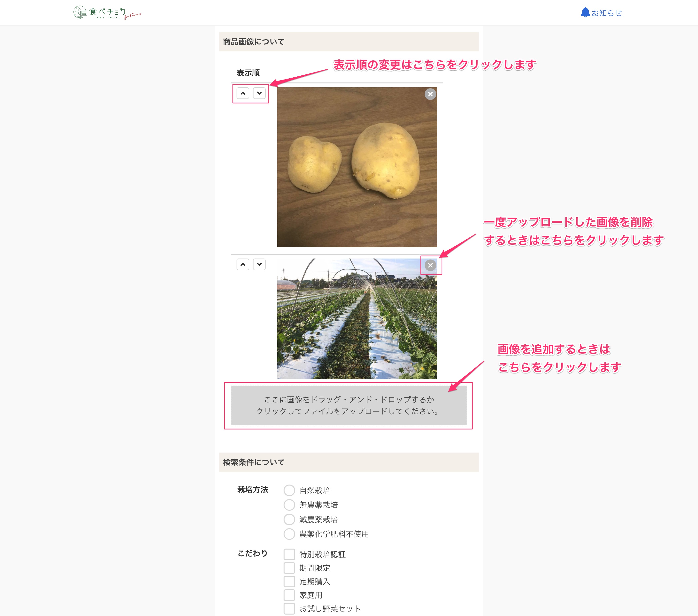Check the 特別栽培認証 checkbox
The image size is (698, 616).
click(x=289, y=554)
